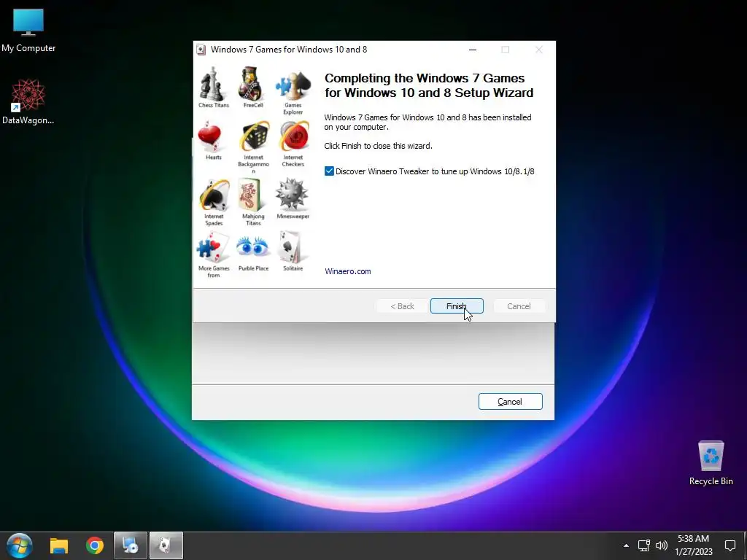
Task: Click the Internet Checkers icon
Action: point(293,136)
